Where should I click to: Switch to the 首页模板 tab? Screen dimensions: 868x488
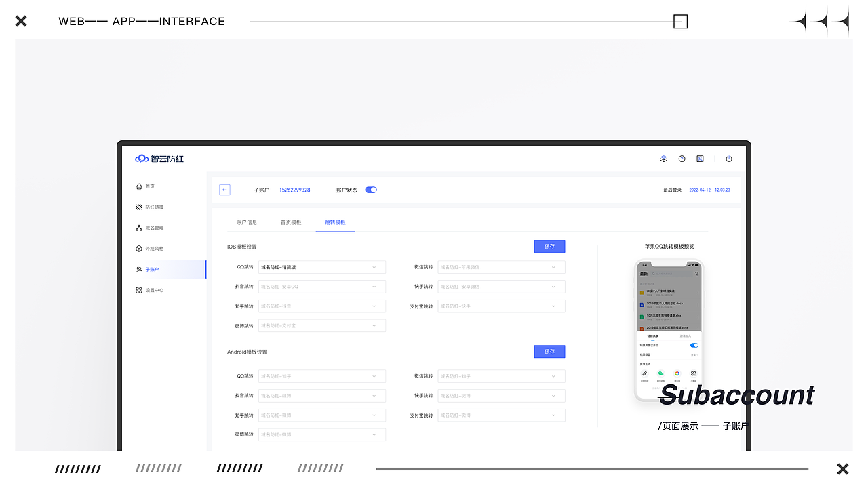(291, 222)
